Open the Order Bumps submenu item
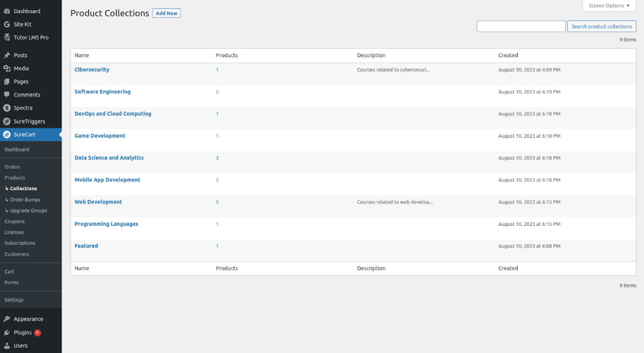The width and height of the screenshot is (644, 353). coord(25,199)
